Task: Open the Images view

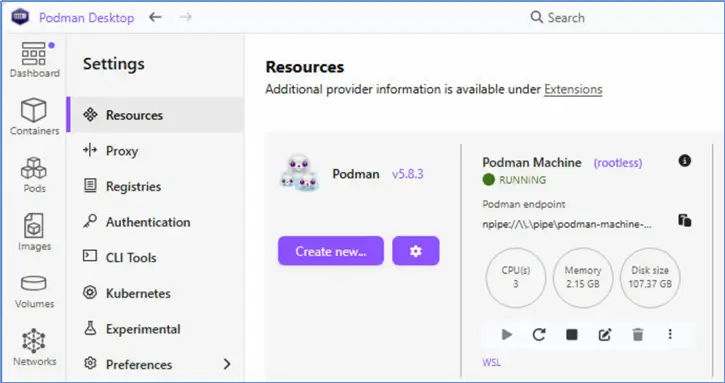Action: pyautogui.click(x=34, y=232)
